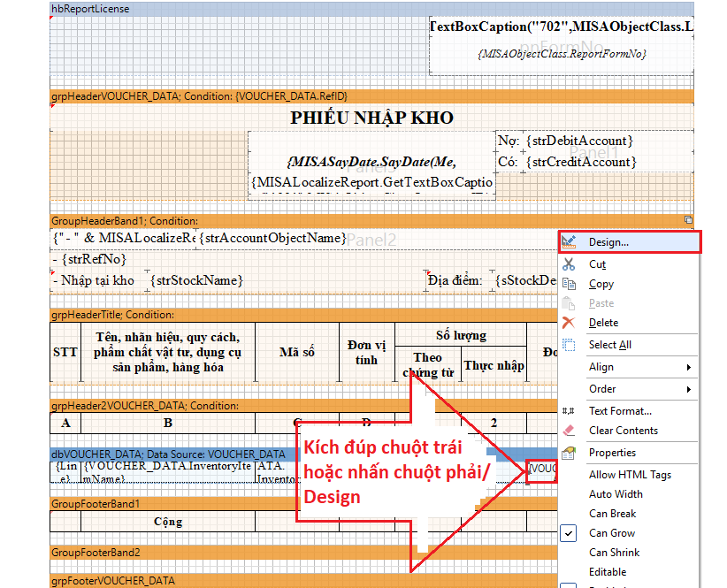Image resolution: width=727 pixels, height=588 pixels.
Task: Click the Cut scissors icon
Action: tap(569, 263)
